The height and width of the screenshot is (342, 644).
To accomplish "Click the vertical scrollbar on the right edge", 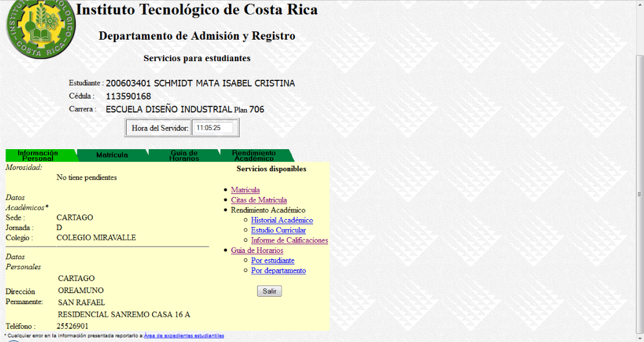I will click(639, 194).
